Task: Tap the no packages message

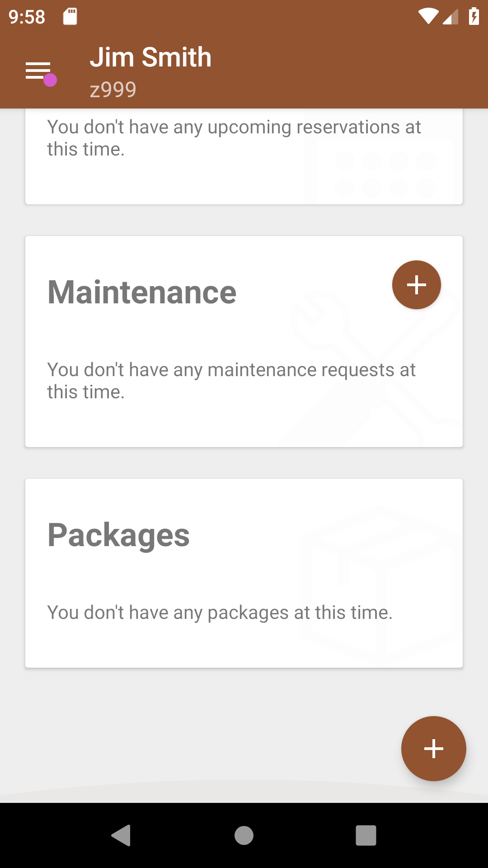Action: pyautogui.click(x=220, y=613)
